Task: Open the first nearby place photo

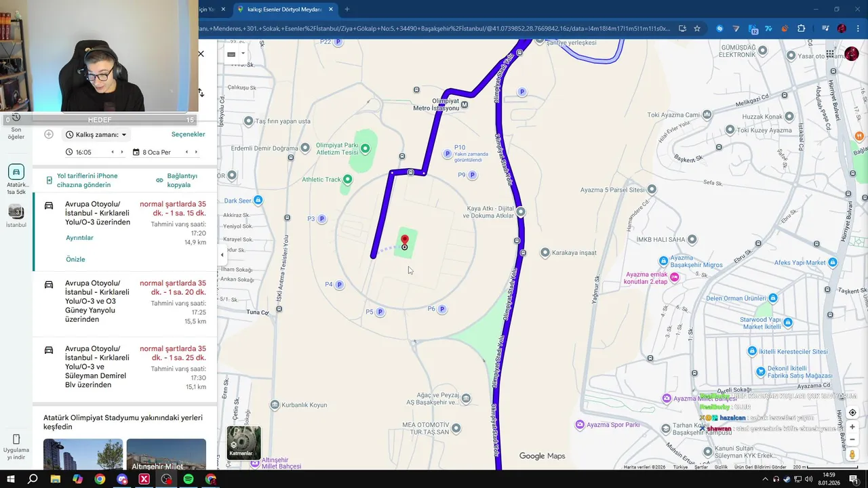Action: (x=83, y=454)
